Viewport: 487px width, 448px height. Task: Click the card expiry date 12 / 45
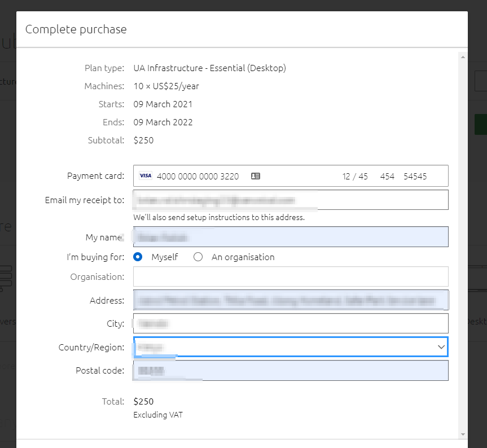click(x=355, y=177)
